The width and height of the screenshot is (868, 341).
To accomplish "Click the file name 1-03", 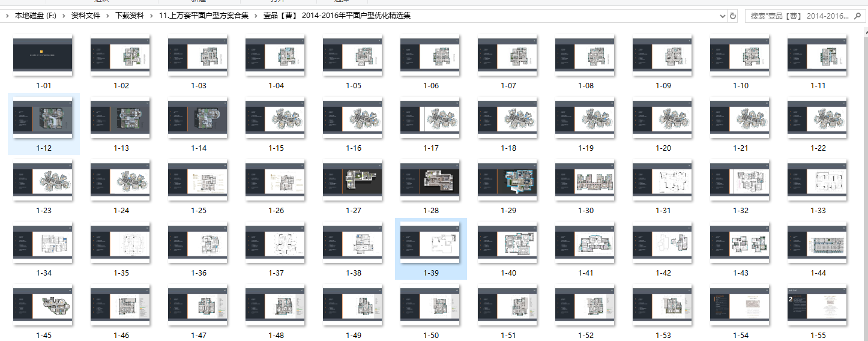I will (199, 86).
